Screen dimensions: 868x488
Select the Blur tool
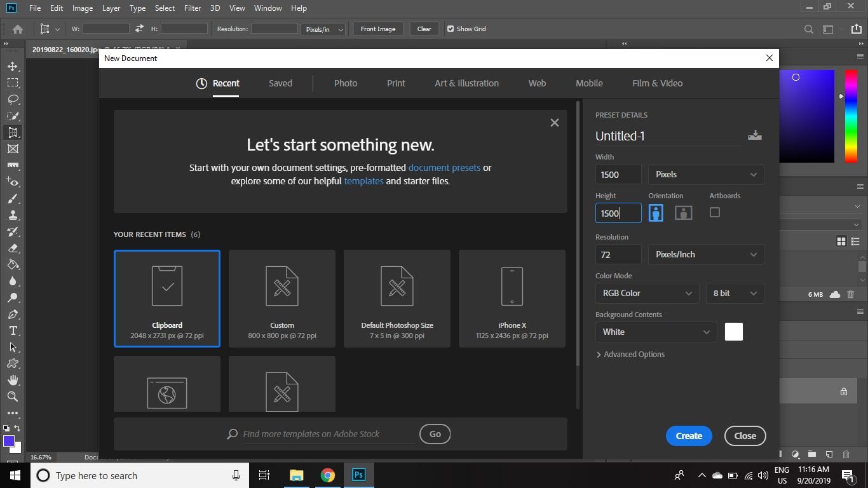pos(13,281)
